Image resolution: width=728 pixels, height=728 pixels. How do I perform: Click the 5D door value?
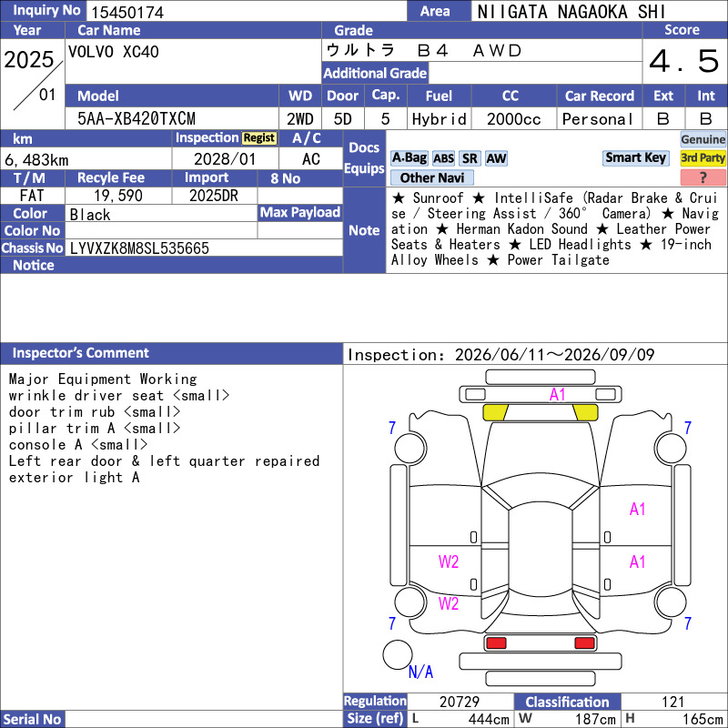[x=343, y=119]
